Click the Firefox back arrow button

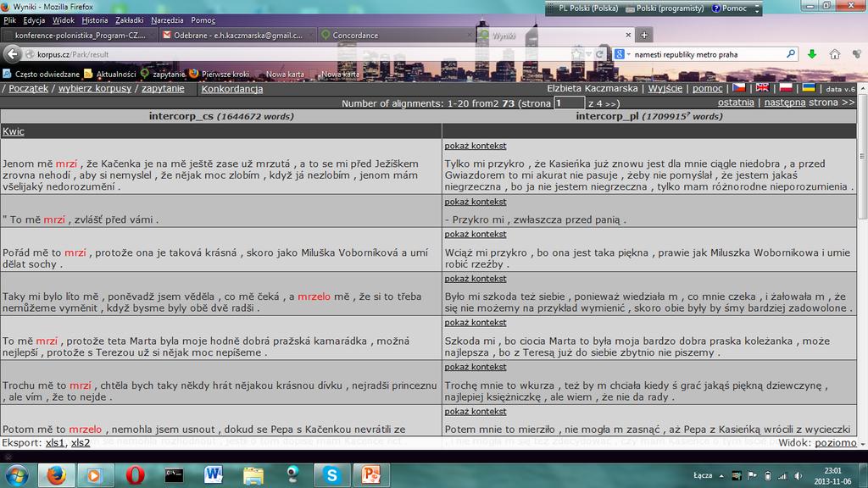(x=12, y=53)
